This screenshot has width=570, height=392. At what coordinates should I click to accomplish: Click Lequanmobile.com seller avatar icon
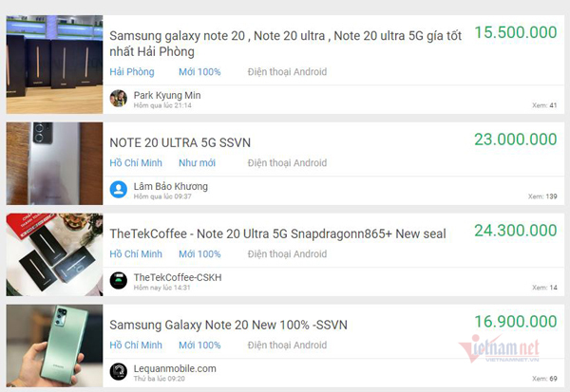click(119, 371)
